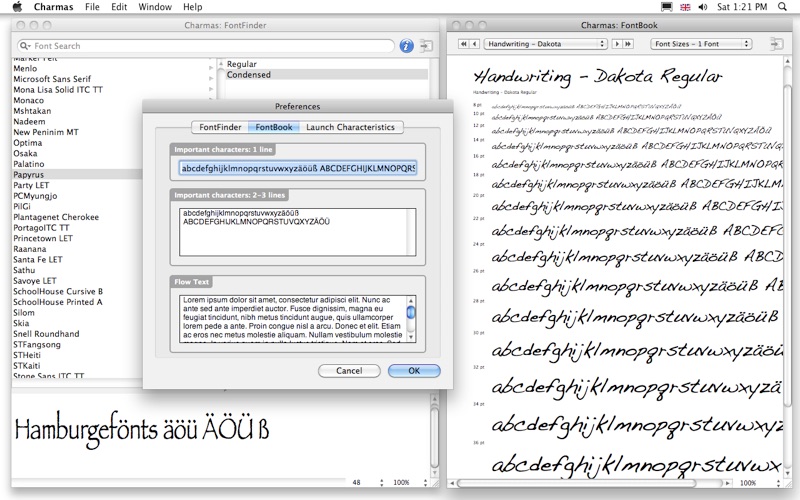The height and width of the screenshot is (500, 800).
Task: Select the Regular font style
Action: [x=242, y=64]
